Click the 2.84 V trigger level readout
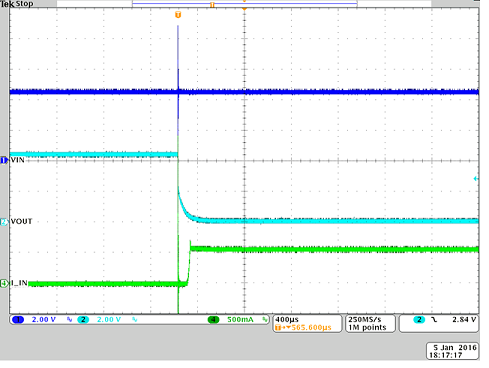This screenshot has height=368, width=489. pyautogui.click(x=464, y=320)
